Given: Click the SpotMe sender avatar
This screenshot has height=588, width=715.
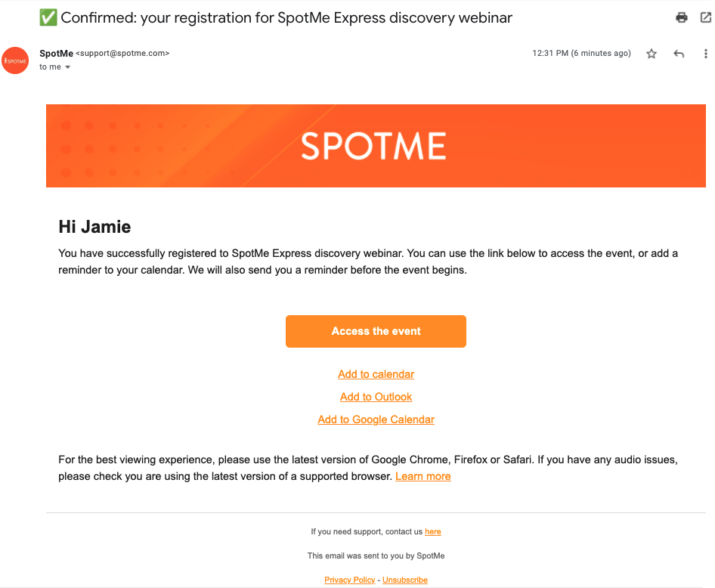Looking at the screenshot, I should (x=15, y=60).
